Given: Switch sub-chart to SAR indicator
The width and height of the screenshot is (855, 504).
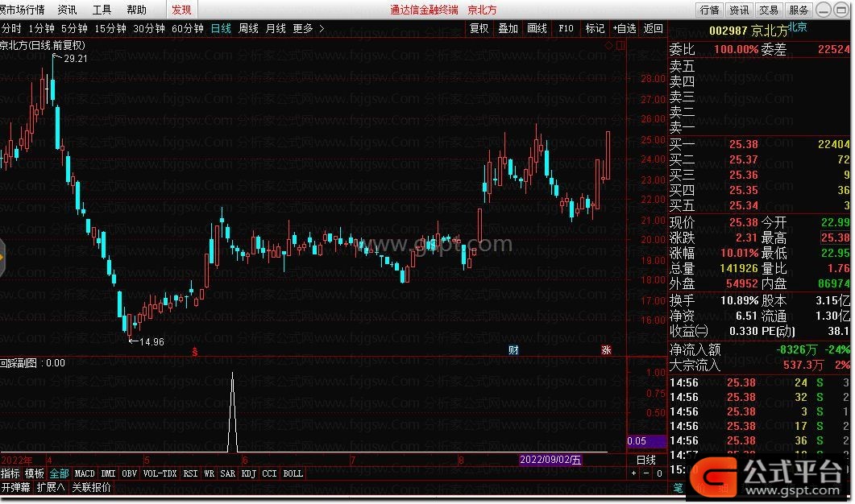Looking at the screenshot, I should pyautogui.click(x=228, y=473).
